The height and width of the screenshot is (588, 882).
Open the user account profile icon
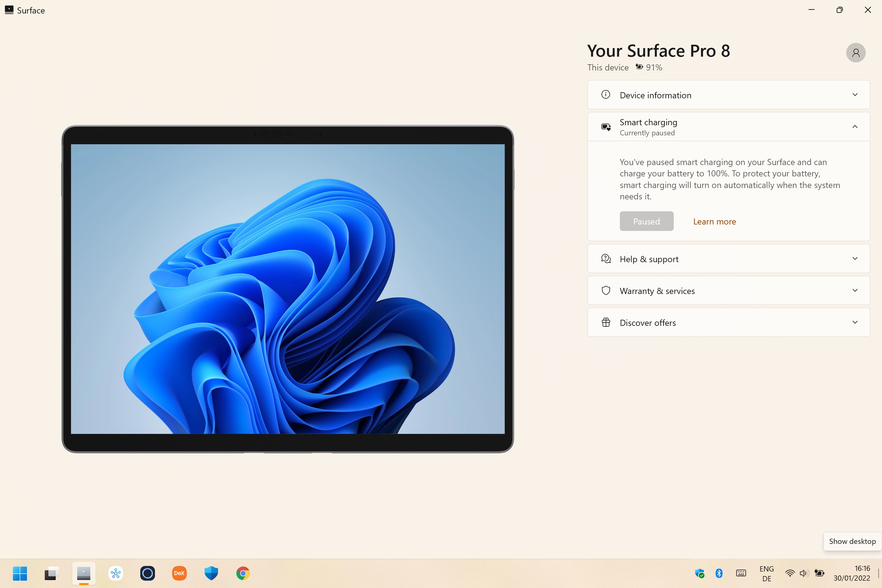click(x=855, y=53)
